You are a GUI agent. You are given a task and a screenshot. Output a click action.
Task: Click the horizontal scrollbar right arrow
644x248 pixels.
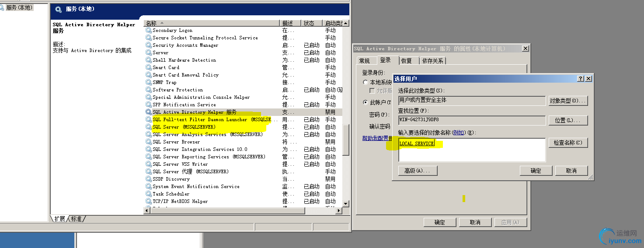[x=339, y=211]
